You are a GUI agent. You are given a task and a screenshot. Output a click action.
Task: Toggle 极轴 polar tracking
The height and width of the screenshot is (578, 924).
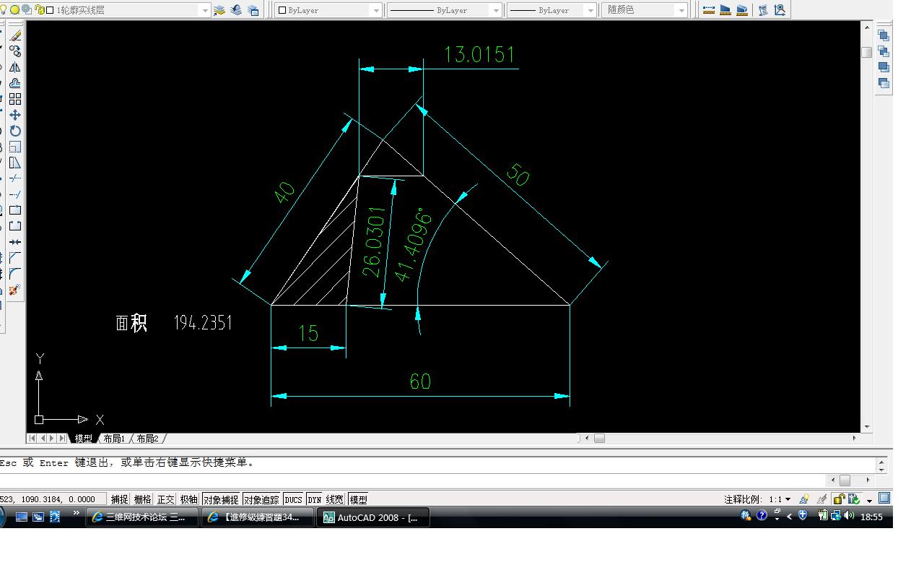[x=189, y=499]
